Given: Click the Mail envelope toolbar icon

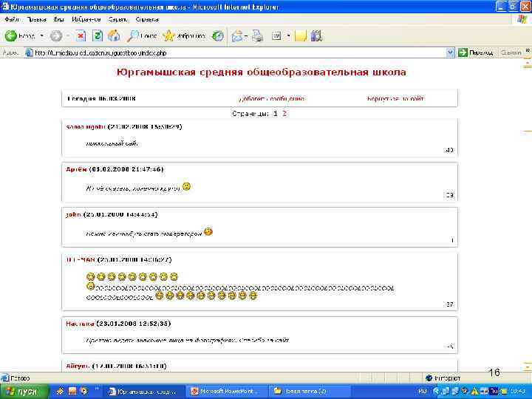Looking at the screenshot, I should 237,35.
